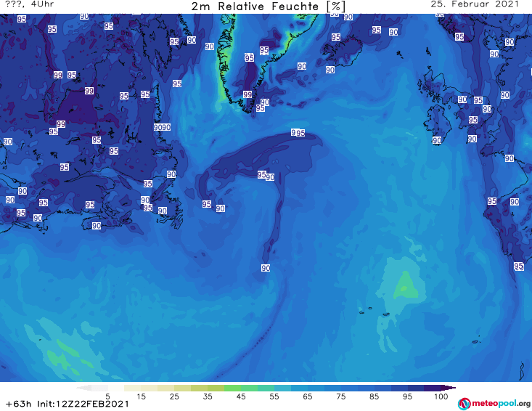Click the '95' tick label on the legend bar
Screen dimensions: 532x411
click(407, 396)
